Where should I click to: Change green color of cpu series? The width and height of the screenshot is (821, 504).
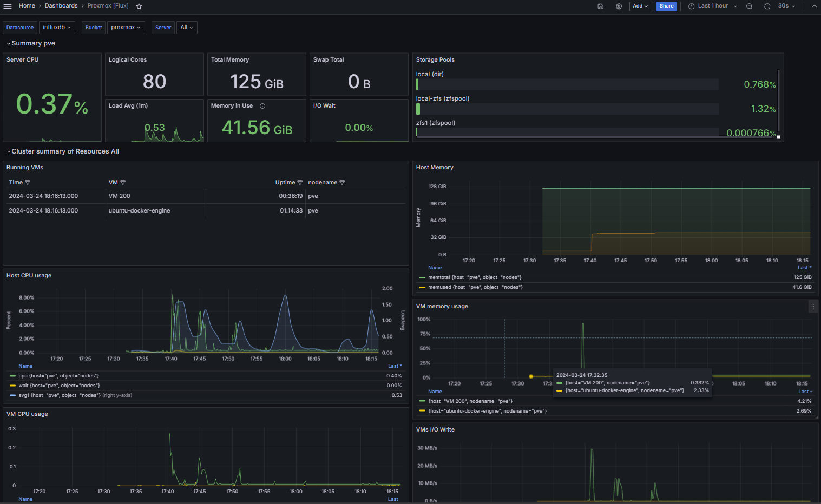pyautogui.click(x=12, y=376)
